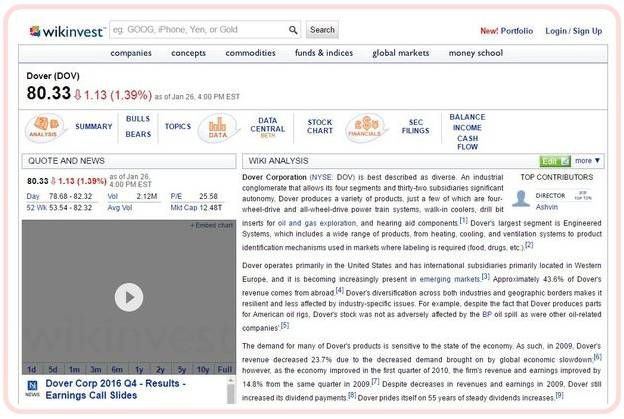Open the BP link in article

487,314
